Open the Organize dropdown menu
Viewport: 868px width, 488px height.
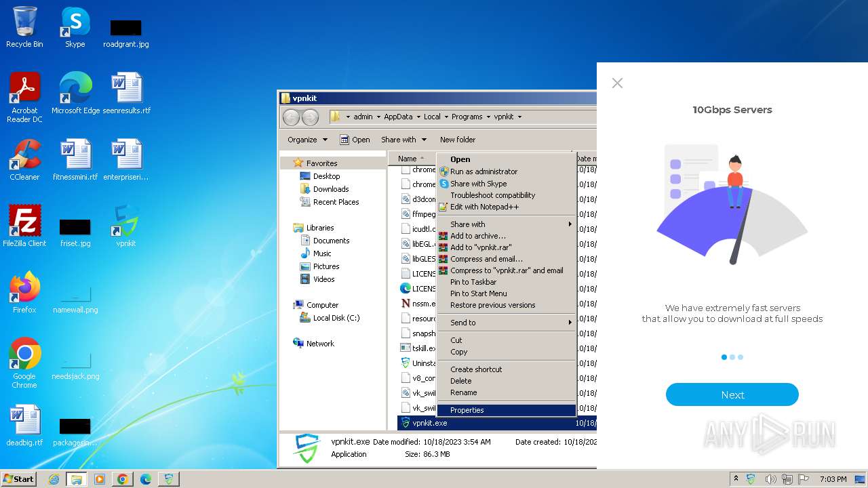click(307, 140)
